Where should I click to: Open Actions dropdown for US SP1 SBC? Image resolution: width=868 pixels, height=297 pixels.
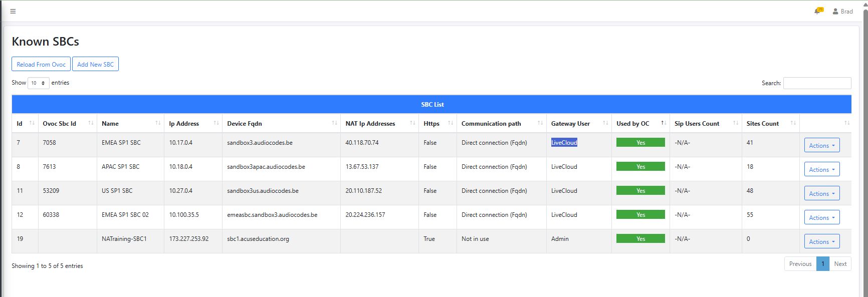[821, 193]
